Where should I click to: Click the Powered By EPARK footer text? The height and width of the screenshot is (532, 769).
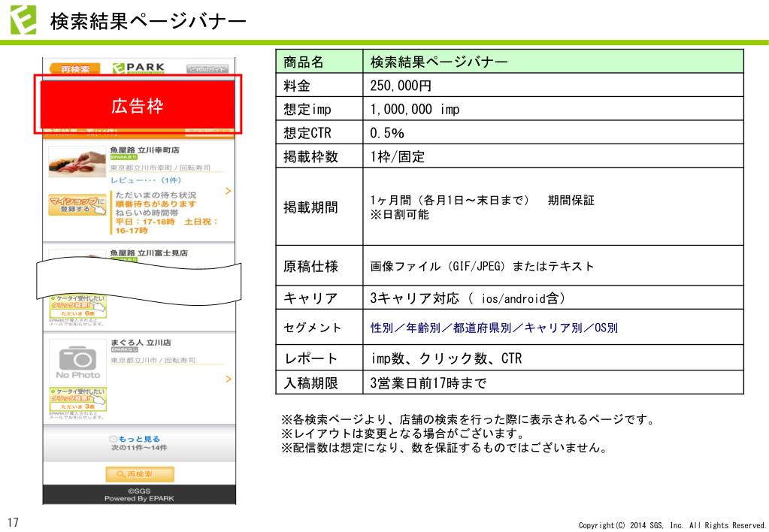[x=139, y=499]
